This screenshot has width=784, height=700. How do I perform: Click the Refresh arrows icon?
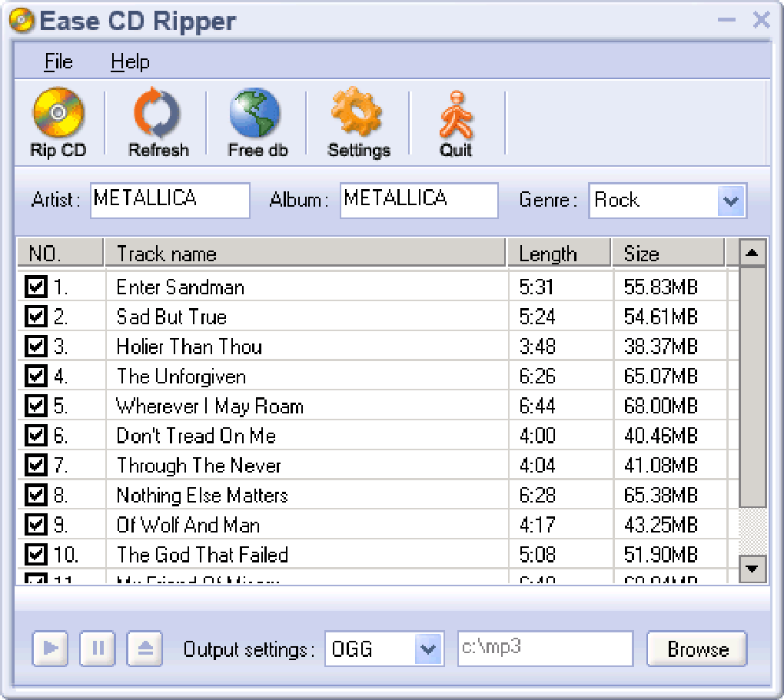point(158,113)
